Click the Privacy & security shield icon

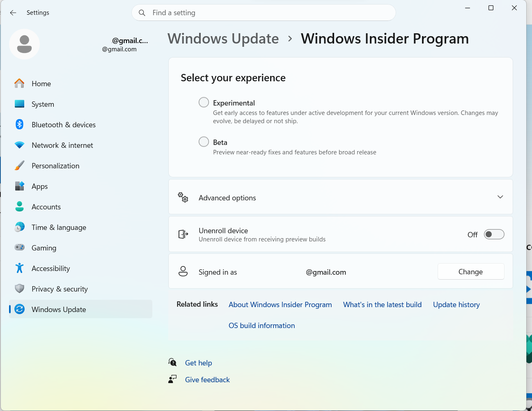coord(19,289)
